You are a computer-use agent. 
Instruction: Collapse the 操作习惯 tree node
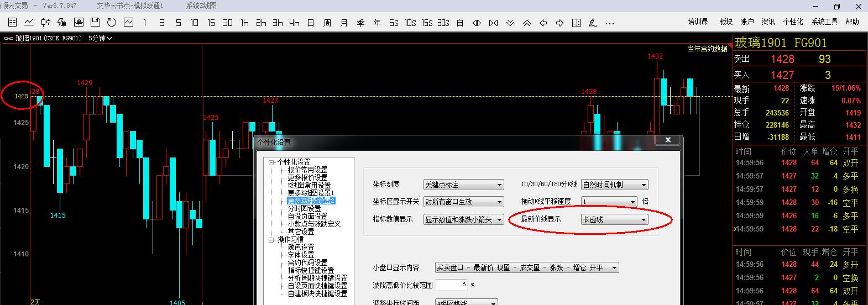pyautogui.click(x=271, y=240)
